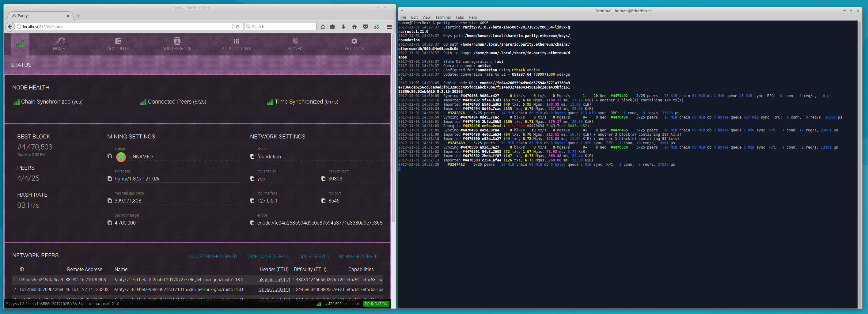Click the green status signal bars icon
This screenshot has height=314, width=868.
coord(20,44)
